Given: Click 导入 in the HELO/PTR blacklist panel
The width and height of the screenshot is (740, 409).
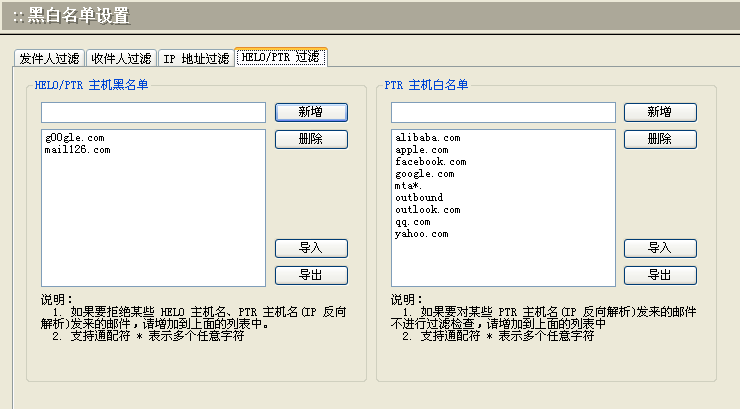Looking at the screenshot, I should (x=311, y=248).
